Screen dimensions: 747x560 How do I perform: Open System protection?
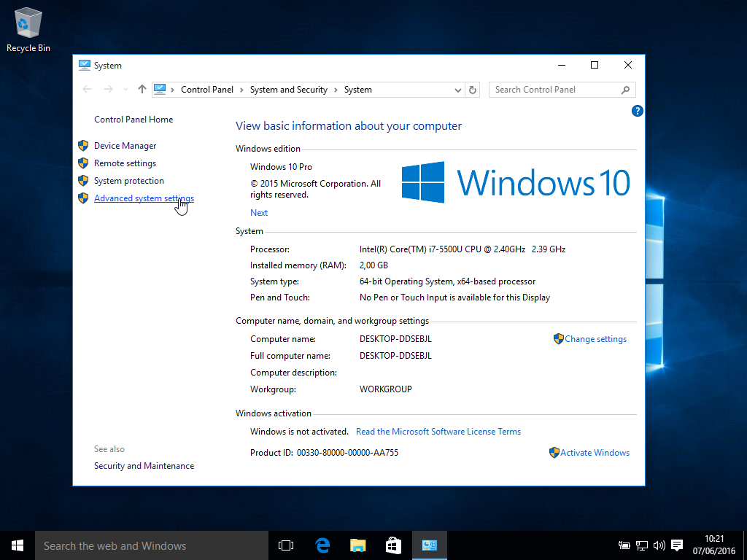coord(128,181)
